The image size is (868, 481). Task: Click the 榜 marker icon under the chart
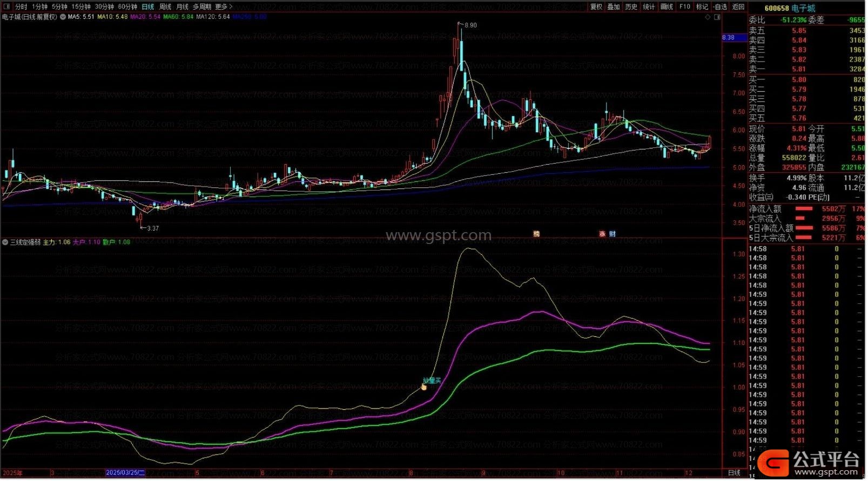click(x=536, y=234)
